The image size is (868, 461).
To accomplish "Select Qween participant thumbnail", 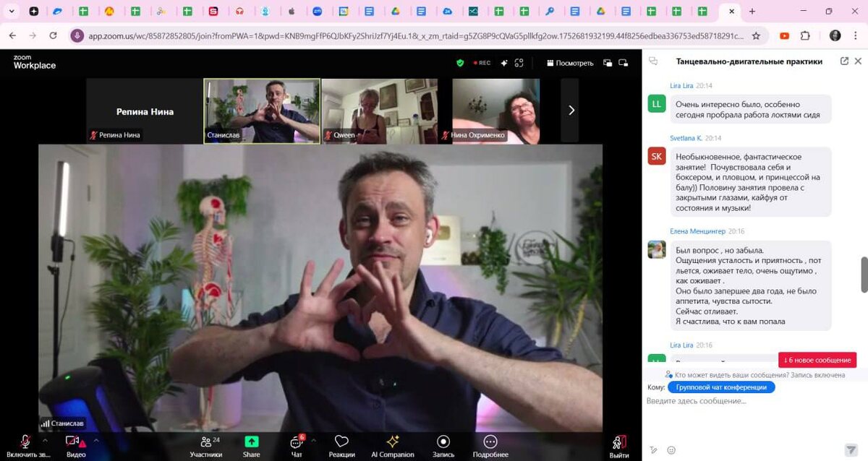I will tap(379, 111).
